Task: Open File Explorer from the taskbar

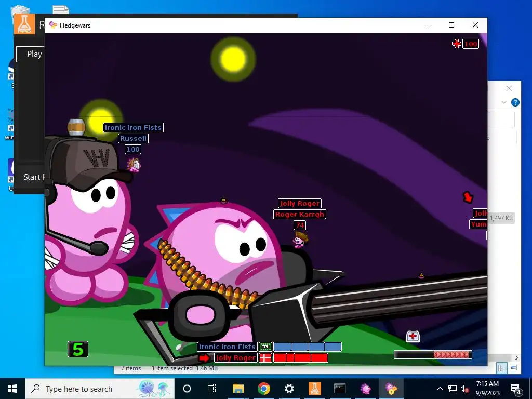Action: pyautogui.click(x=238, y=389)
